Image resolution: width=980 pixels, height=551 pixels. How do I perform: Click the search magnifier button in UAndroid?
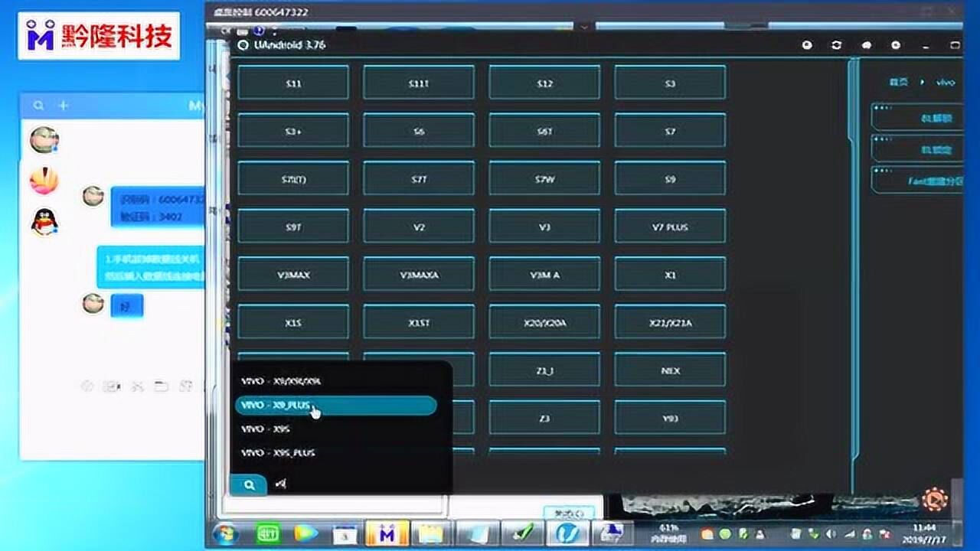pyautogui.click(x=249, y=484)
